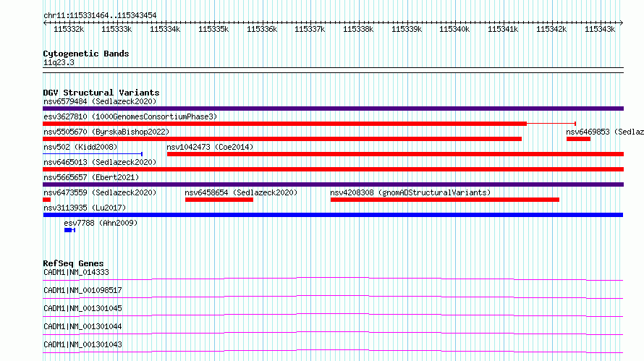Click the 115334k ruler tick label

point(165,29)
